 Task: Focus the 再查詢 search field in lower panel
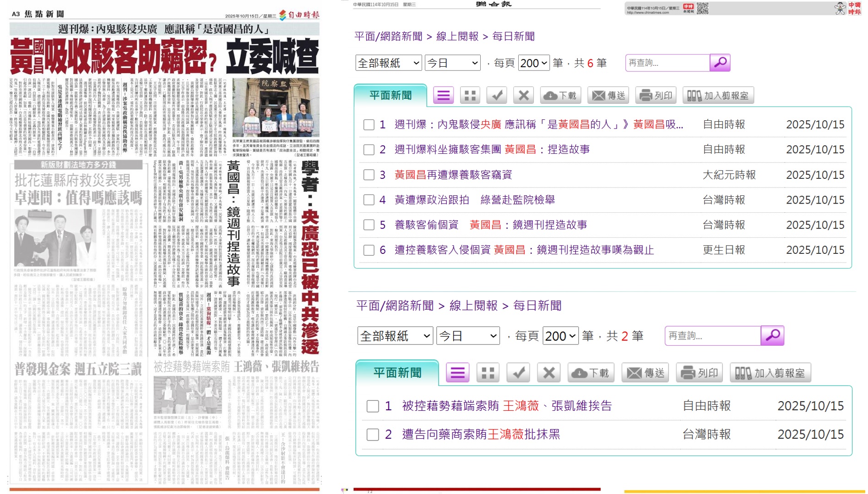pyautogui.click(x=713, y=336)
